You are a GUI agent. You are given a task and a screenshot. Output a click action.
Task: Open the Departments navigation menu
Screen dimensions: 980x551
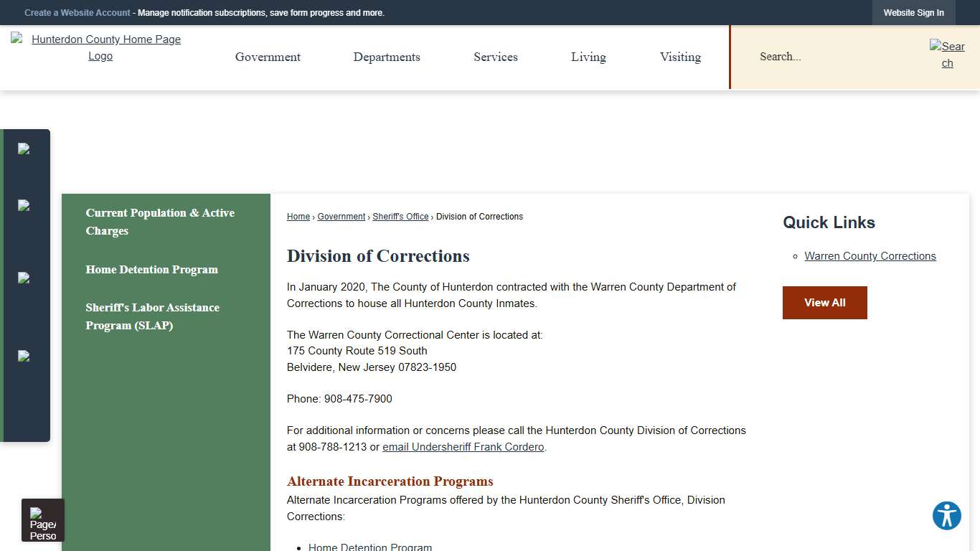[387, 57]
